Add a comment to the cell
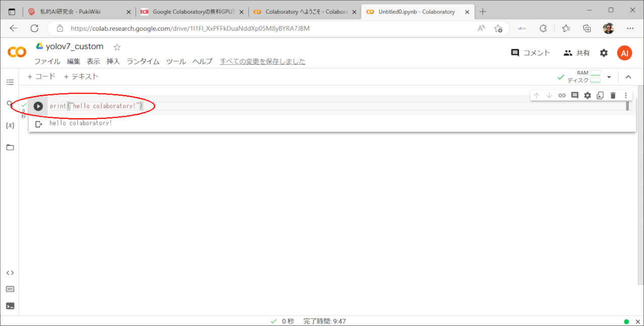The width and height of the screenshot is (644, 326). pos(575,96)
